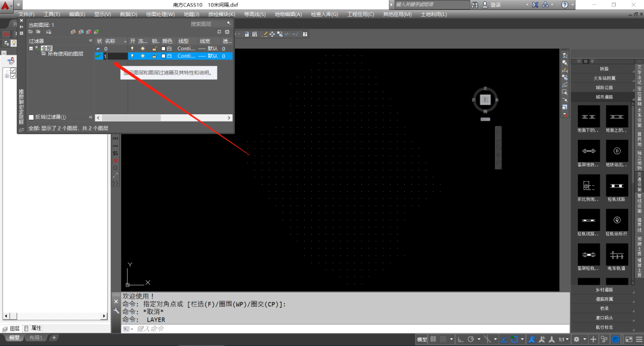Click the customization hamburger icon in status bar
Image resolution: width=644 pixels, height=346 pixels.
click(x=639, y=339)
